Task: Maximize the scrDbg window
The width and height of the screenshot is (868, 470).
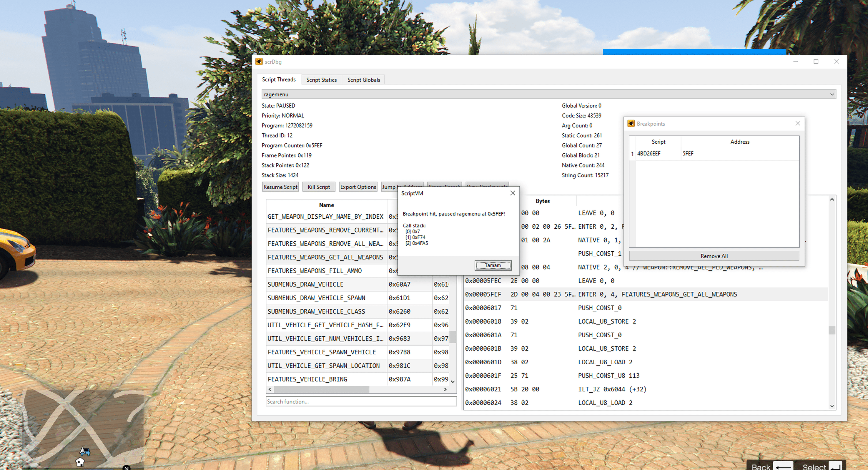Action: [x=816, y=62]
